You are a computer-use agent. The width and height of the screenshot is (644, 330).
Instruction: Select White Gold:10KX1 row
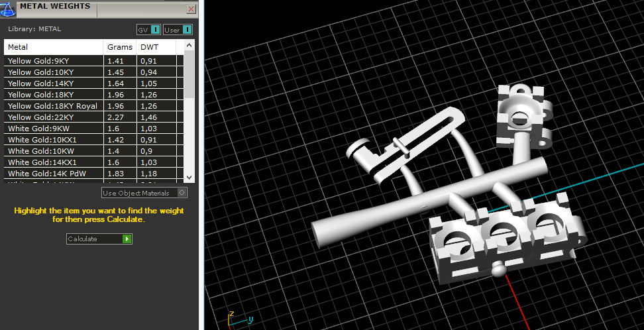[x=93, y=140]
